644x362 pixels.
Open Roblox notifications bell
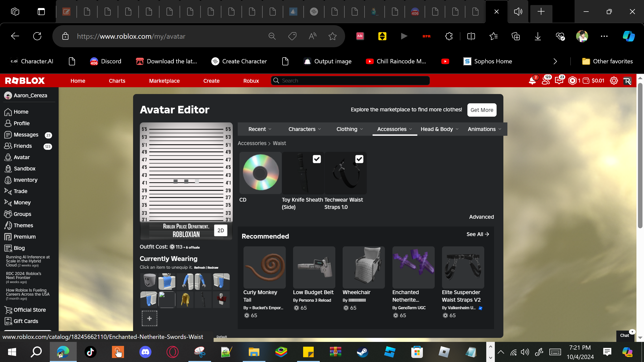532,80
